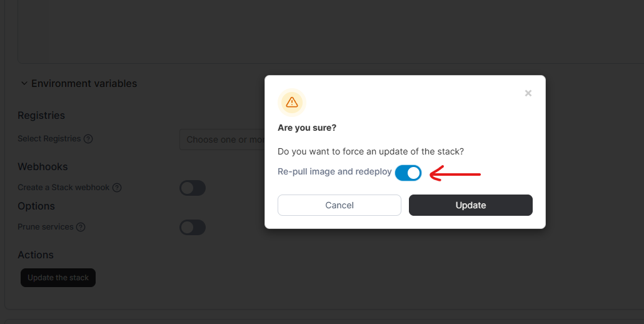Disable the Re-pull image and redeploy switch

tap(408, 173)
